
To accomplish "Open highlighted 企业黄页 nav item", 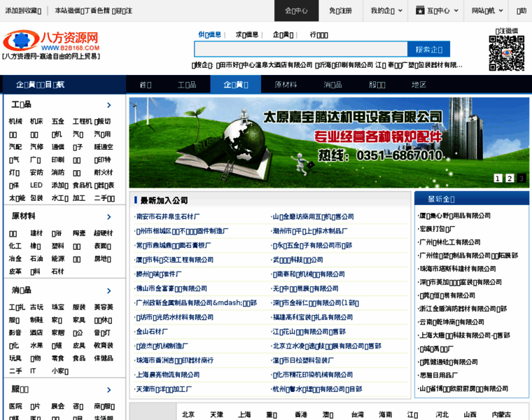I will point(236,85).
